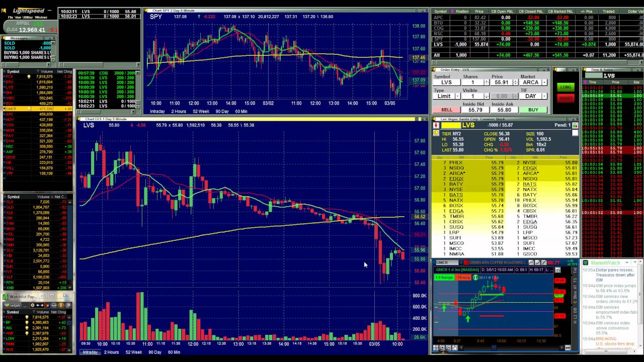Click the chart settings icon below GMCR toolbar
The height and width of the screenshot is (362, 644).
coord(557,269)
